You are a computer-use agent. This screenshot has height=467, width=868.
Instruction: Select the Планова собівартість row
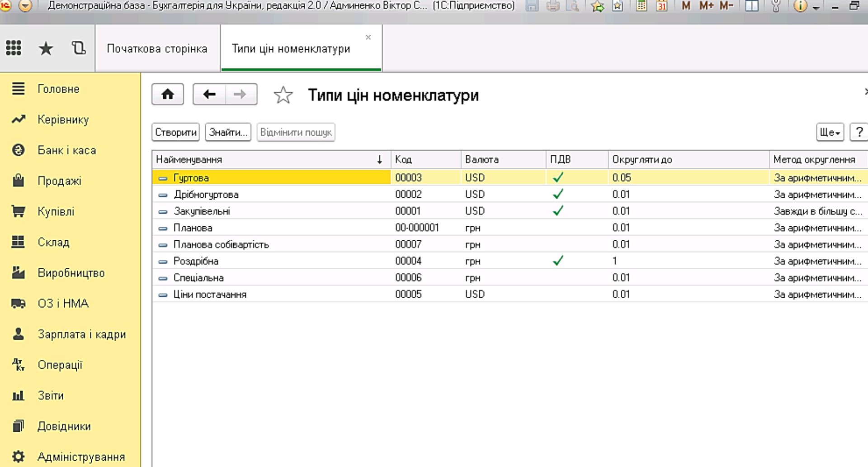tap(510, 244)
